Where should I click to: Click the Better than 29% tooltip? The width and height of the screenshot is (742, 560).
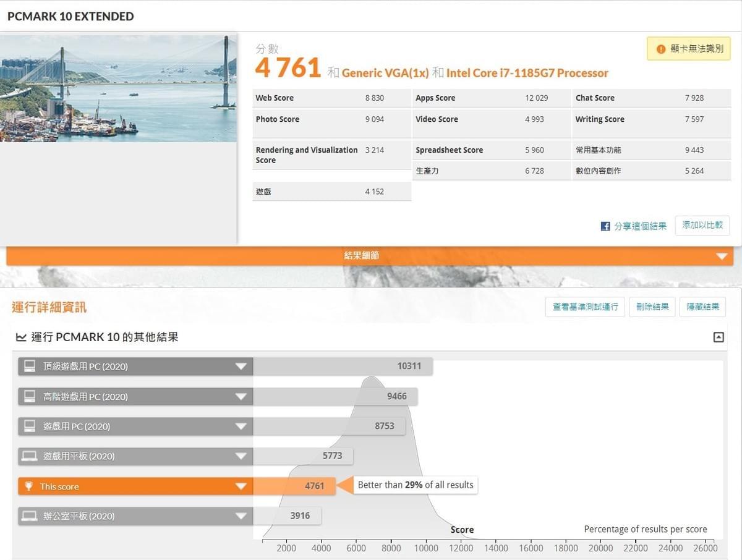point(416,485)
